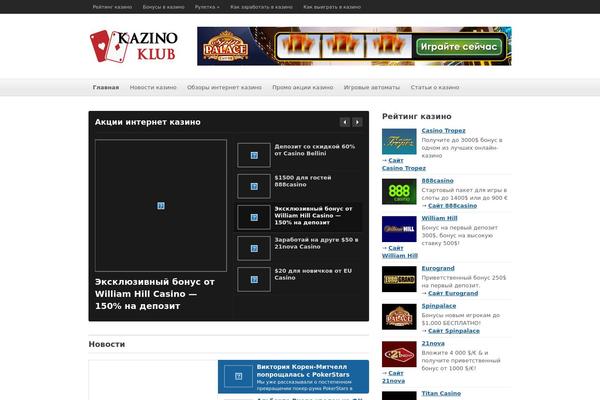Click the PokerStars news thumbnail
The image size is (600, 400).
(x=238, y=376)
